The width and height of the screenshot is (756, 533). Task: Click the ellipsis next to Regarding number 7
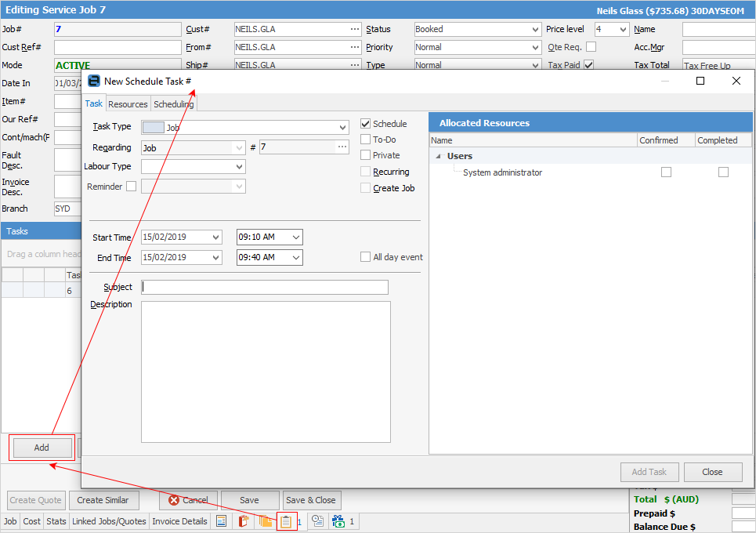[x=342, y=147]
